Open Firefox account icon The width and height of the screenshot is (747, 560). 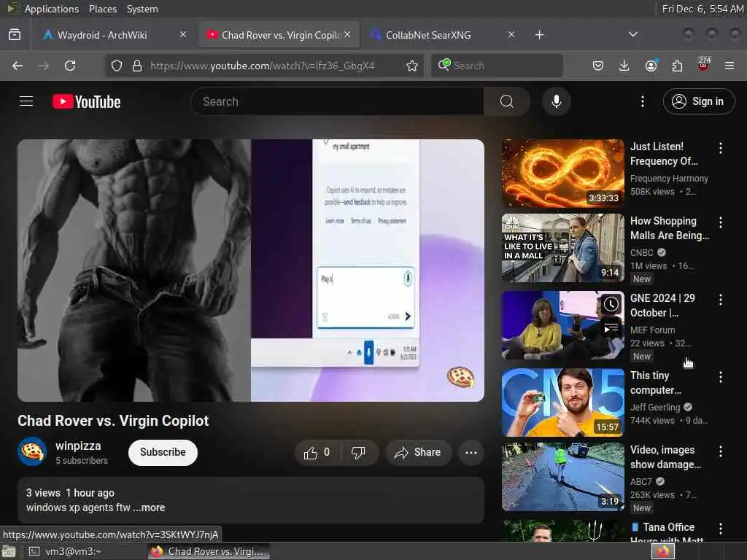[x=651, y=66]
